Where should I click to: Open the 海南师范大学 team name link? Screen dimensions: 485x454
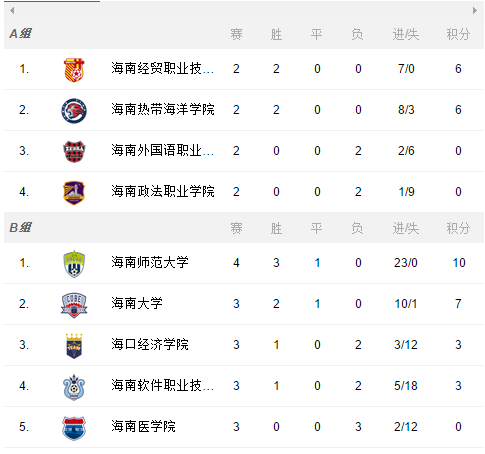click(150, 263)
